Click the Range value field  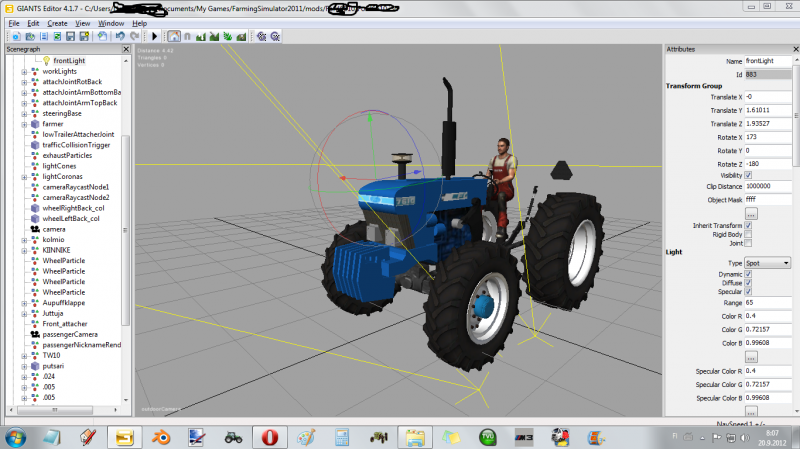click(x=768, y=303)
